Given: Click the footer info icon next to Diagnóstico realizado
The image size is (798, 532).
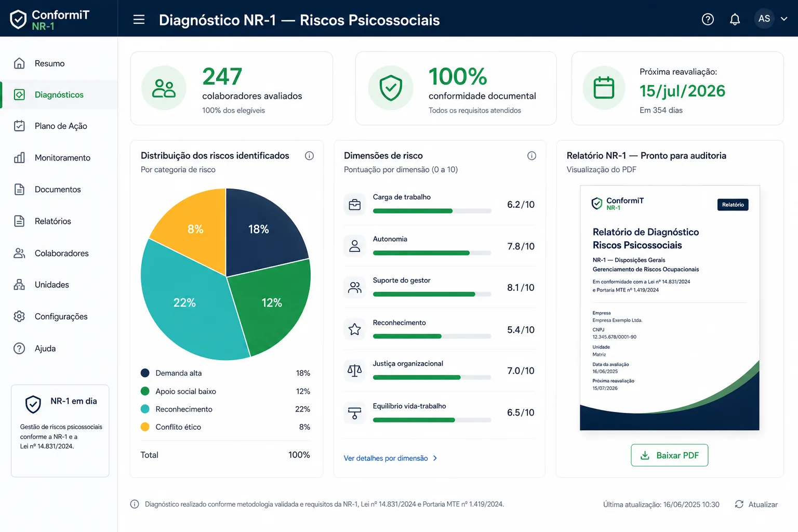Looking at the screenshot, I should coord(135,504).
